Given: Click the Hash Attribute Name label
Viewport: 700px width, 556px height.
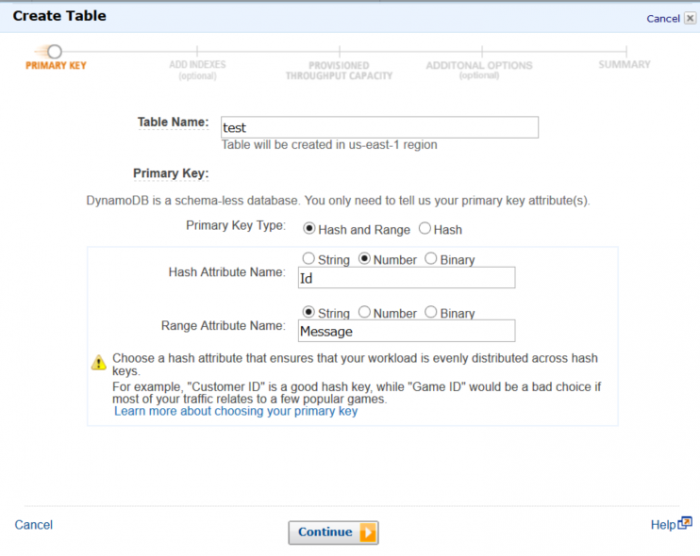Looking at the screenshot, I should coord(226,272).
